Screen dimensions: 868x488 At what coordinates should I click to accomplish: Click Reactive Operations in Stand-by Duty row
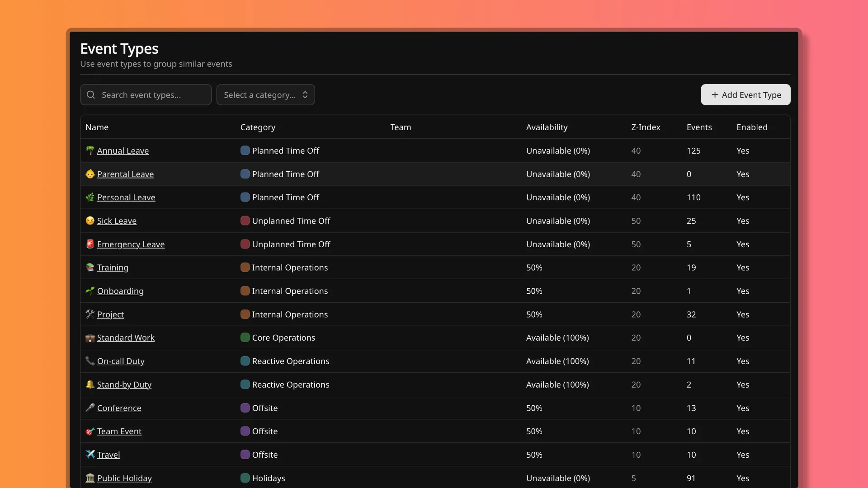coord(291,385)
